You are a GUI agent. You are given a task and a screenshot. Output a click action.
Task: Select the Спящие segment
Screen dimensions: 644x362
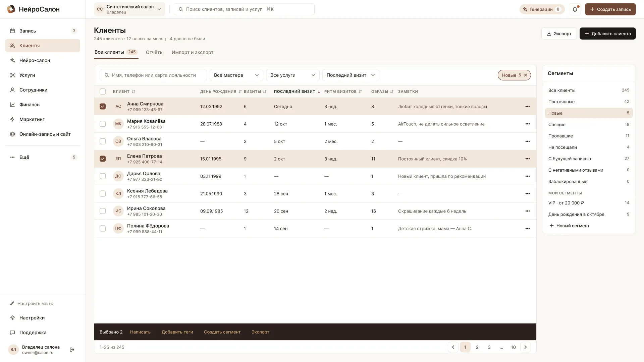(x=589, y=124)
